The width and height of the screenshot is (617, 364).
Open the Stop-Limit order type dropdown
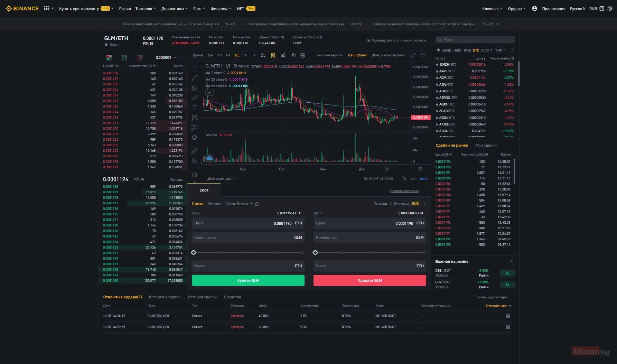[x=240, y=204]
